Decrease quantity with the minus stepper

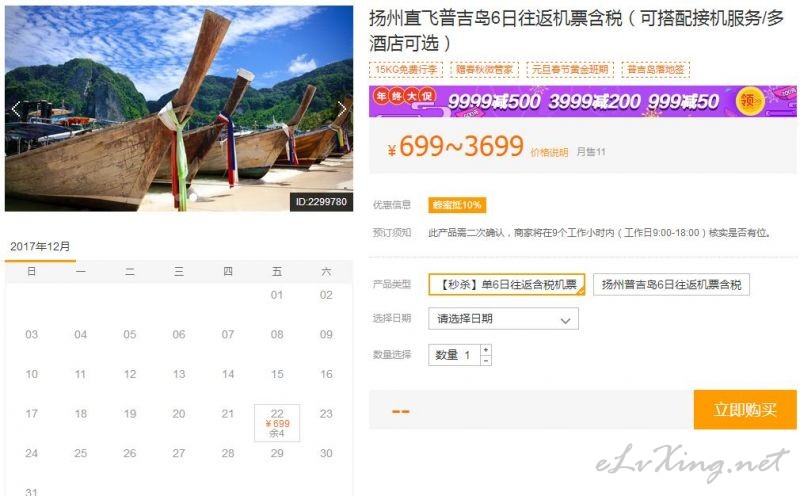[x=486, y=360]
